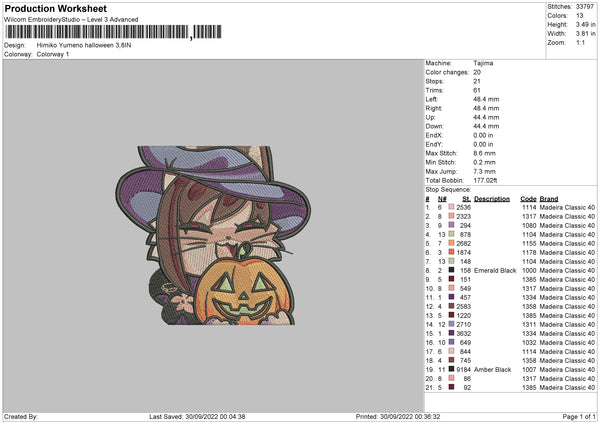Click 'Madeira Classic 40' in stop row 21

click(x=567, y=388)
